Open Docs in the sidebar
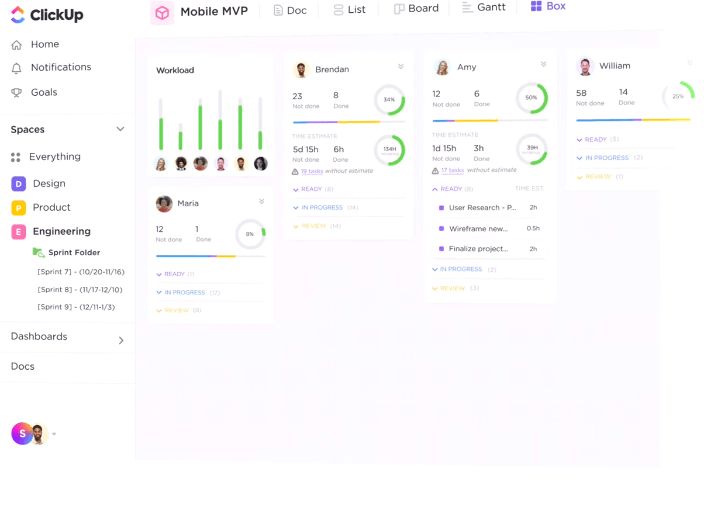 23,366
